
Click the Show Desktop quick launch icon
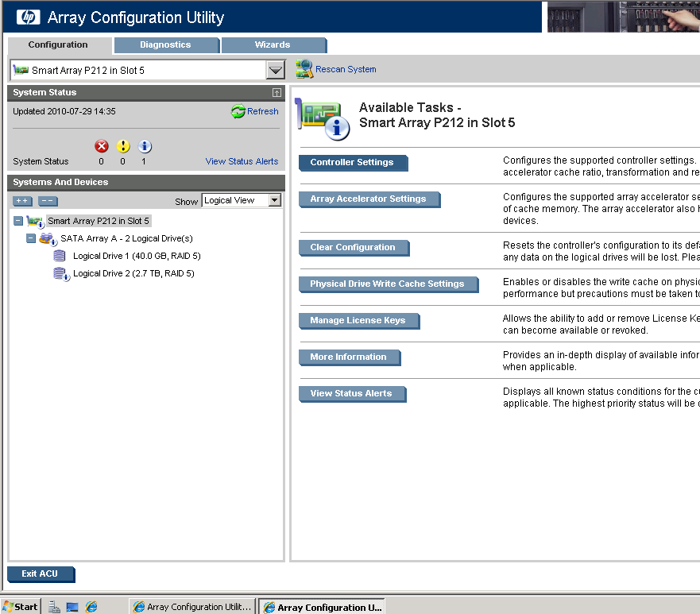point(72,607)
